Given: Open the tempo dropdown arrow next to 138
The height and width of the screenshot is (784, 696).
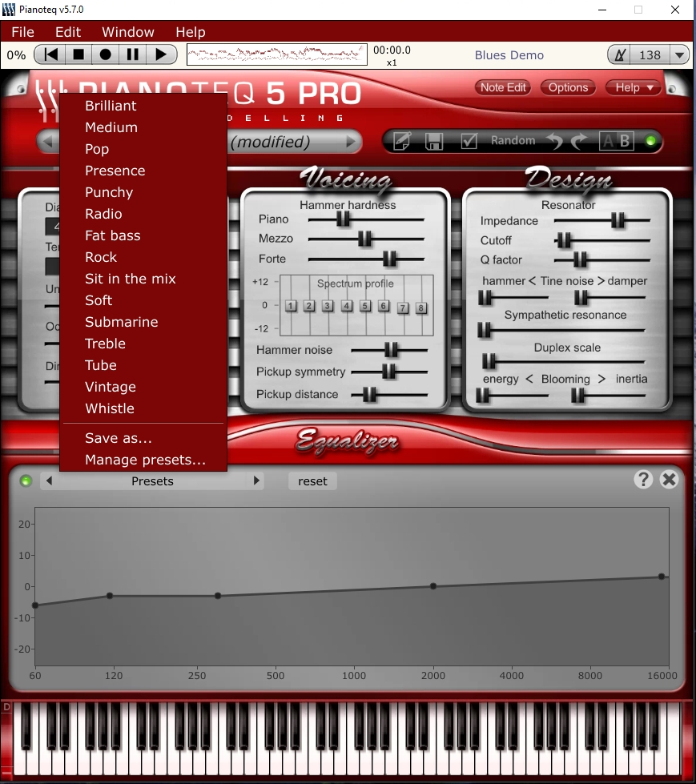Looking at the screenshot, I should point(679,54).
